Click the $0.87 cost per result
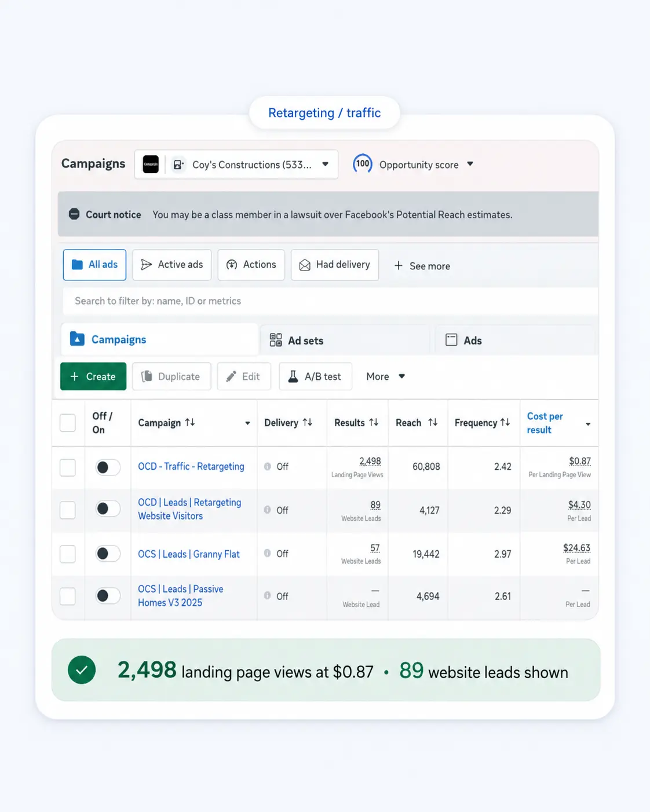Image resolution: width=650 pixels, height=812 pixels. 580,461
